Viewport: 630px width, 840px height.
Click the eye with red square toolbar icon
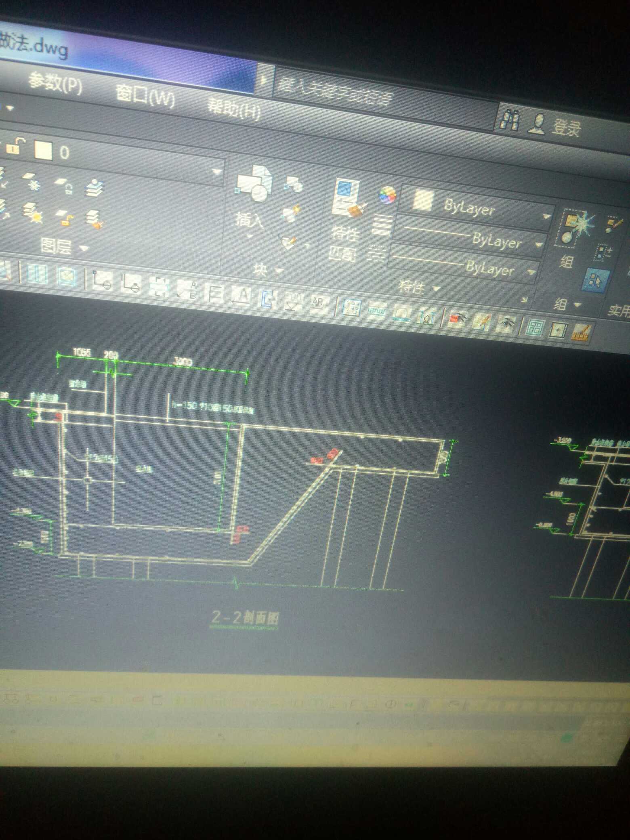458,320
